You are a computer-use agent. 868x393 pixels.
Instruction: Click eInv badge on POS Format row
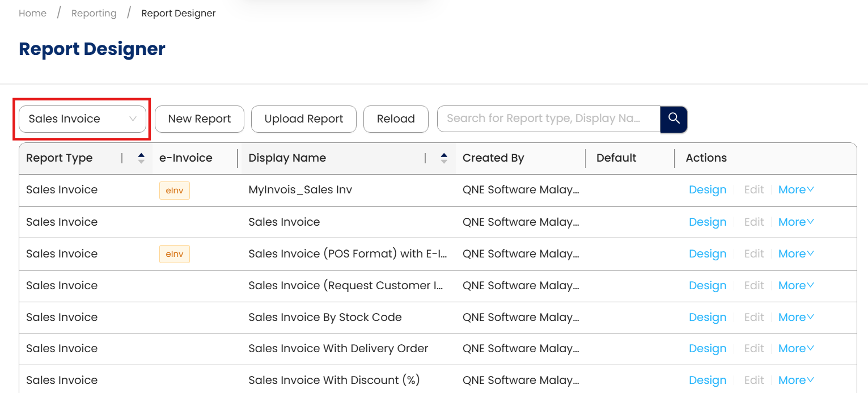tap(174, 254)
